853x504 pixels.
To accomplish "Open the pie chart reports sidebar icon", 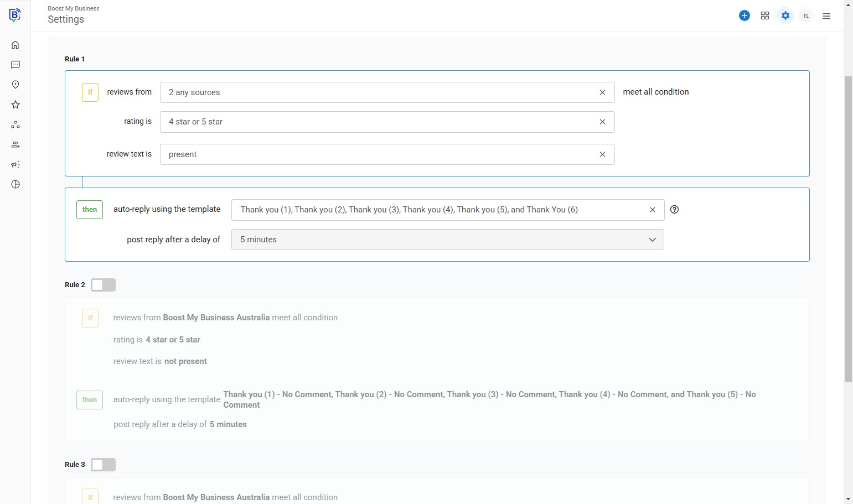I will (x=15, y=184).
